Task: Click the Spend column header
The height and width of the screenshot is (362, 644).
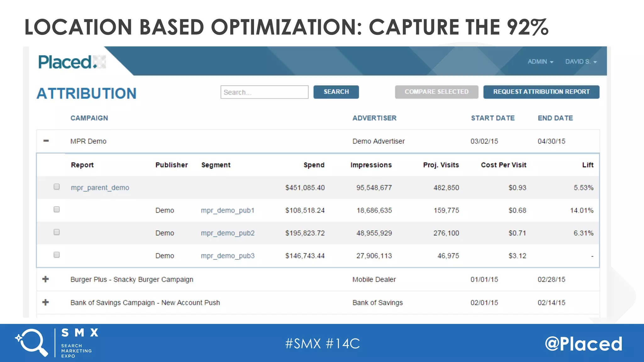Action: click(x=314, y=165)
